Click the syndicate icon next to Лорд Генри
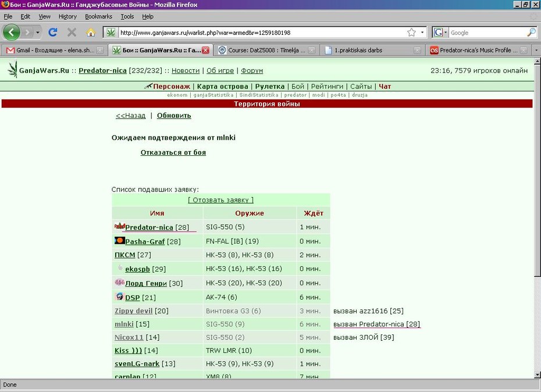541x392 pixels. (x=120, y=283)
